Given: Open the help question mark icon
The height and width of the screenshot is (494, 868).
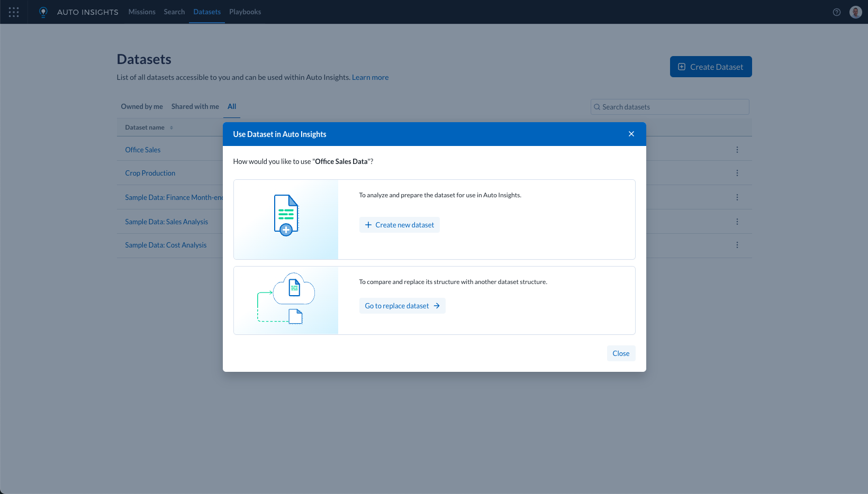Looking at the screenshot, I should click(837, 12).
